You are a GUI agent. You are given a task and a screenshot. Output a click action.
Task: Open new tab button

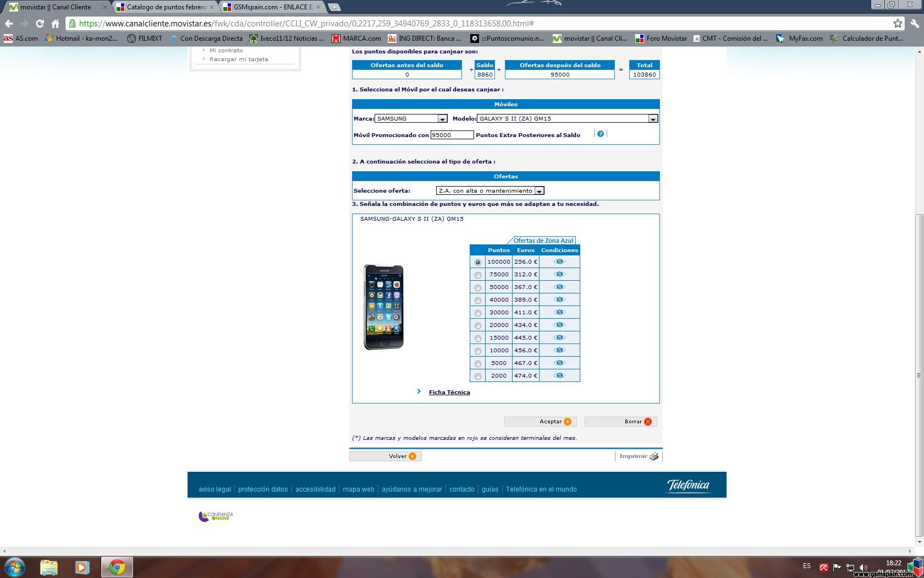[334, 7]
